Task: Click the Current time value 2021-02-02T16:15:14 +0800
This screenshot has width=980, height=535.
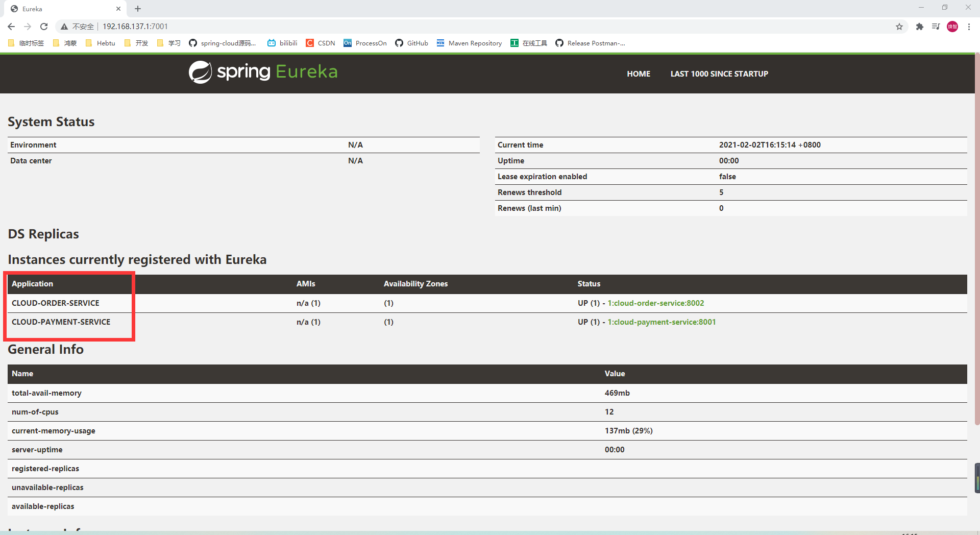Action: pyautogui.click(x=770, y=145)
